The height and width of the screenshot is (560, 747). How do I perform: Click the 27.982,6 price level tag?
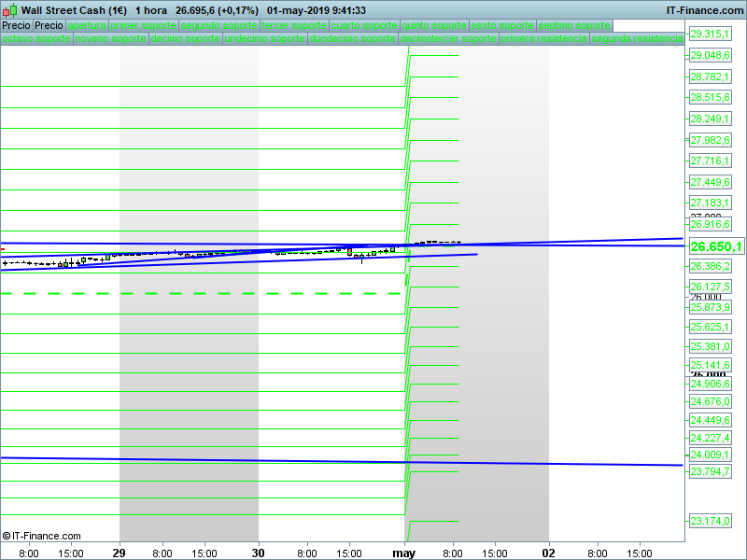click(x=710, y=140)
